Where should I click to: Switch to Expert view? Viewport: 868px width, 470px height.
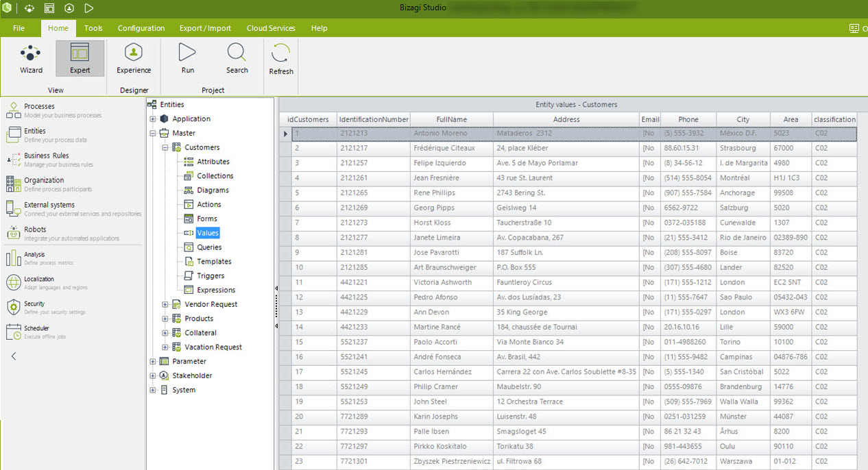tap(80, 58)
